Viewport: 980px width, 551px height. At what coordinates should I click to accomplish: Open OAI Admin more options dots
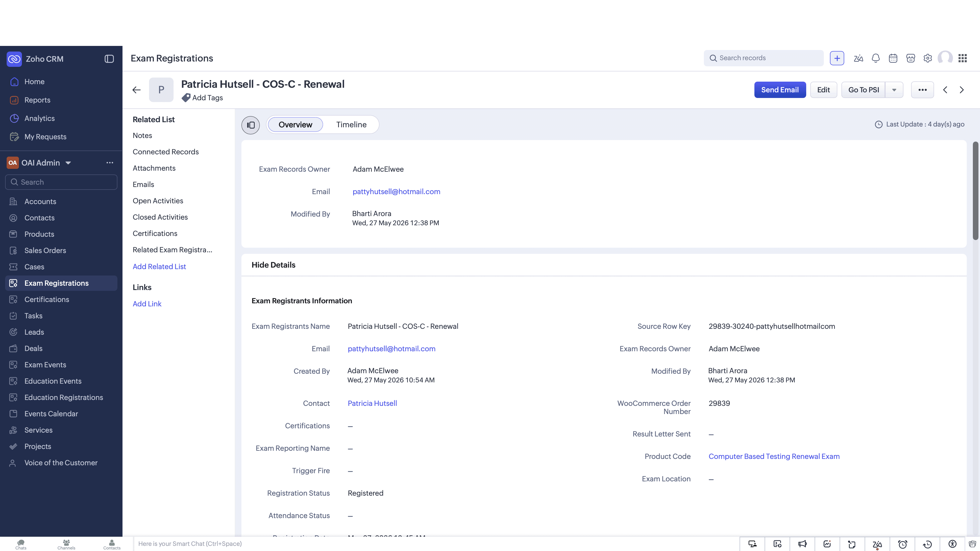(110, 163)
